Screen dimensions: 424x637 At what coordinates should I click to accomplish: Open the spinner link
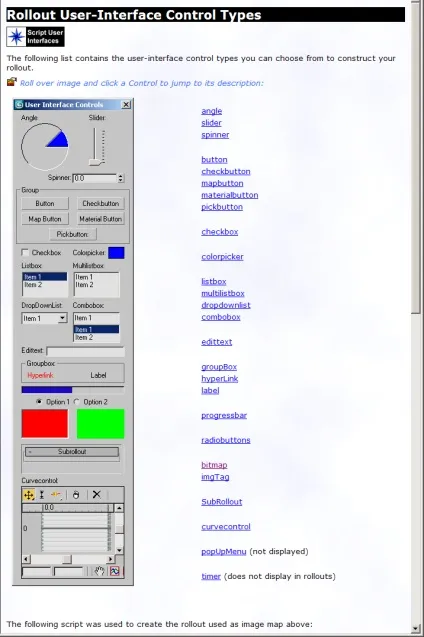[215, 134]
